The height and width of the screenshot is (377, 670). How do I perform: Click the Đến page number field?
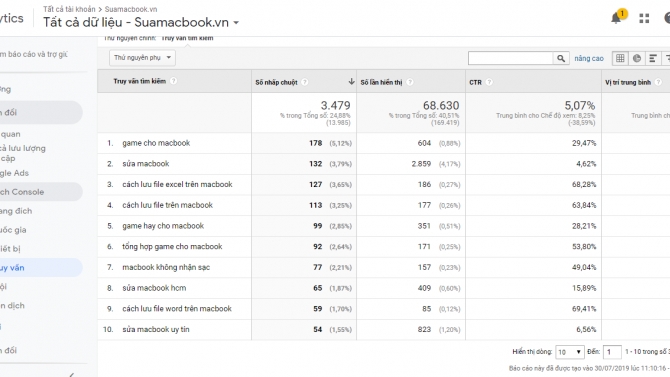[x=612, y=352]
